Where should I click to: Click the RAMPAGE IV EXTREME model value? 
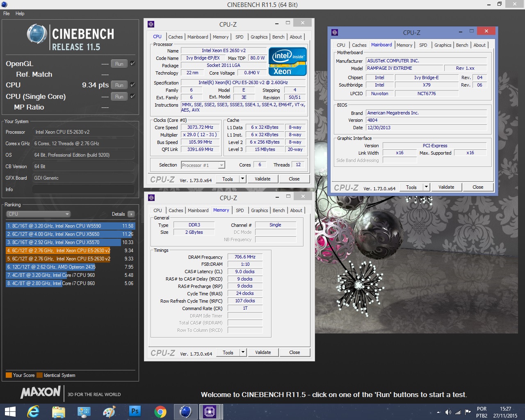404,68
